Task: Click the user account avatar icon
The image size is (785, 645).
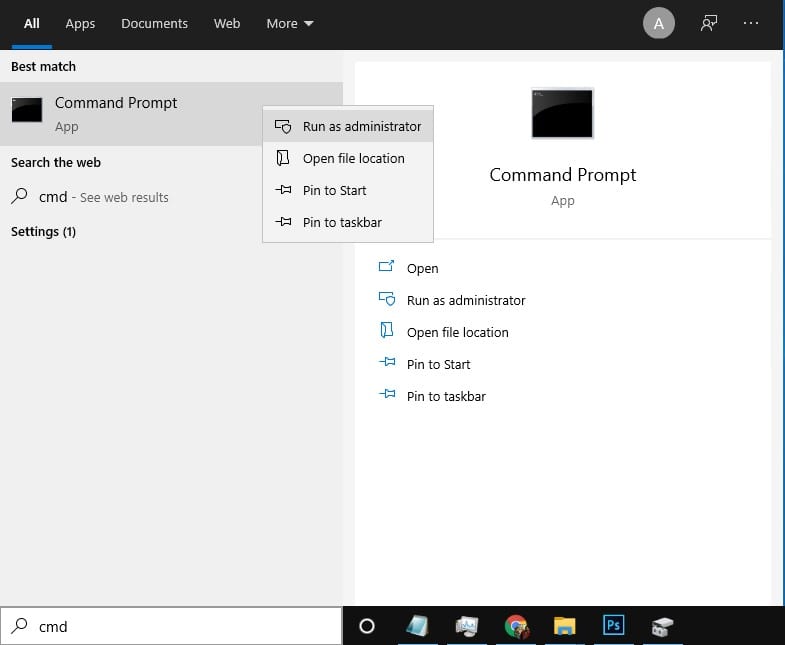Action: (658, 24)
